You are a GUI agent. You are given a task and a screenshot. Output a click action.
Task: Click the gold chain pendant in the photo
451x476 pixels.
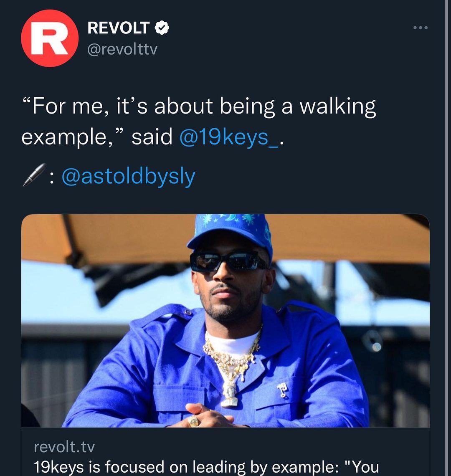230,392
